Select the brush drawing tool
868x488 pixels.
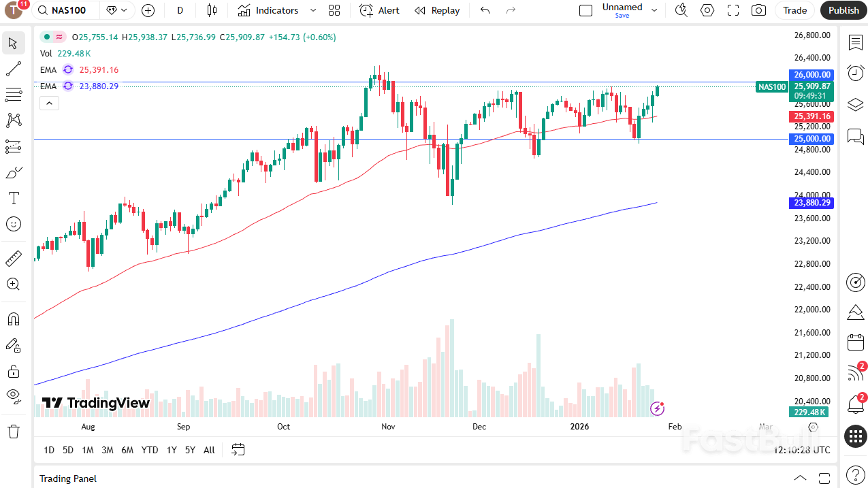tap(14, 172)
